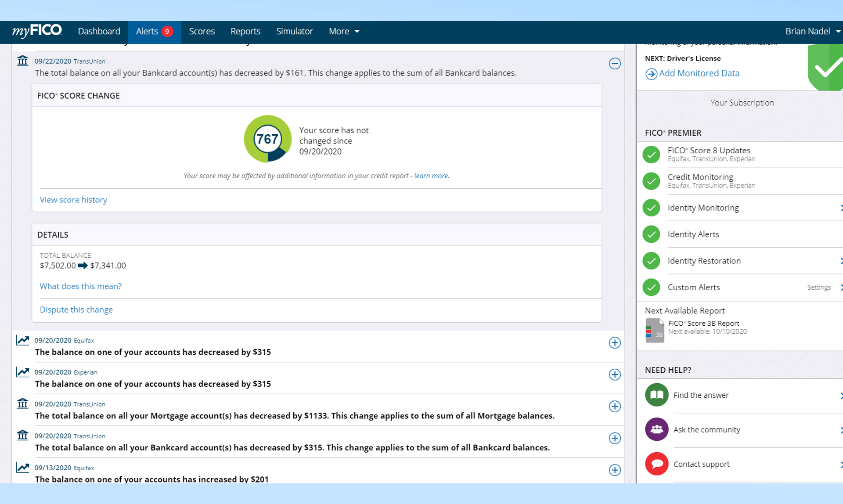843x504 pixels.
Task: Click Add Monitored Data link
Action: click(x=699, y=73)
